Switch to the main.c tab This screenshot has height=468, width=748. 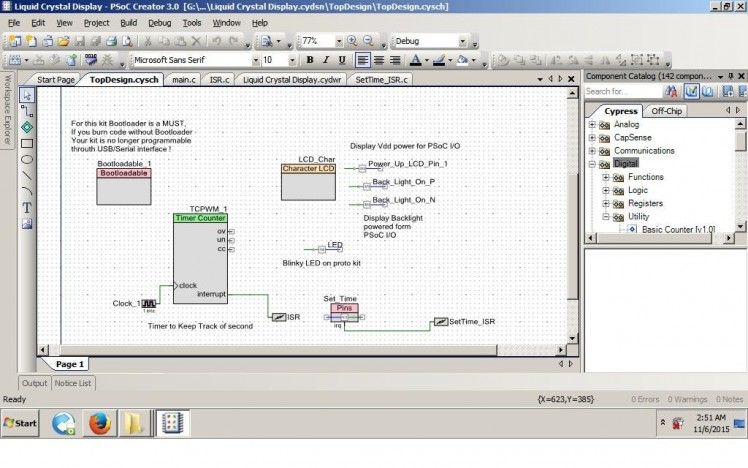(184, 80)
